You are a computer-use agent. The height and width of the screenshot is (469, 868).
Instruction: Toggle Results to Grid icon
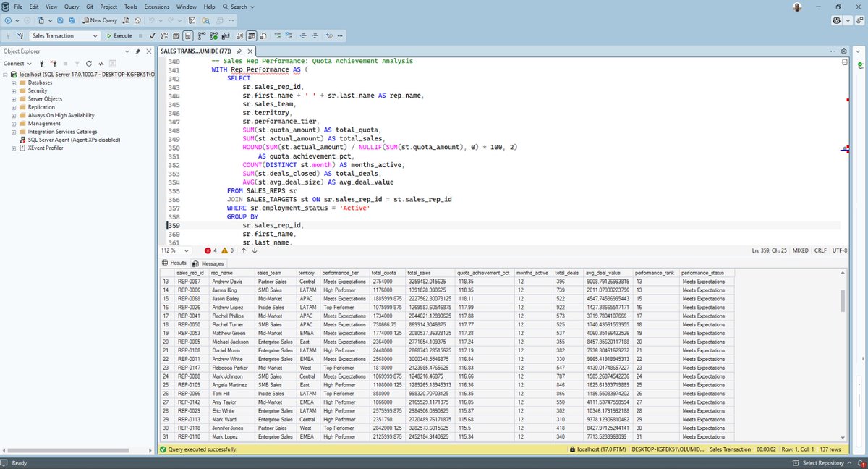click(252, 35)
